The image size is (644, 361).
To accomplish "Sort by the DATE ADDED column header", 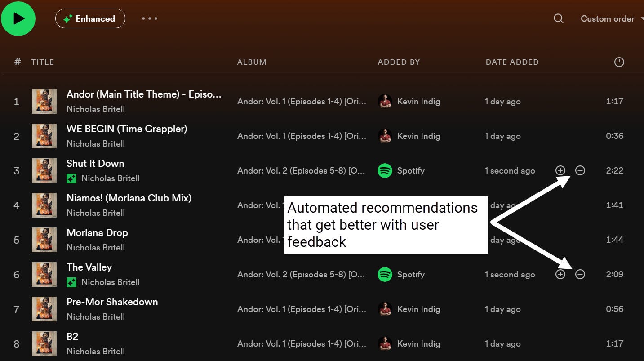I will [512, 62].
